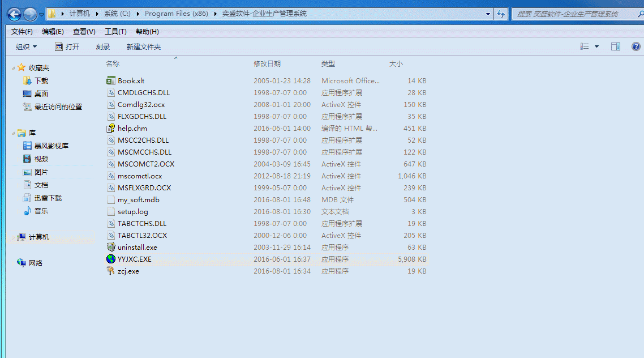This screenshot has width=644, height=358.
Task: Open the 帮助(H) menu
Action: tap(147, 32)
